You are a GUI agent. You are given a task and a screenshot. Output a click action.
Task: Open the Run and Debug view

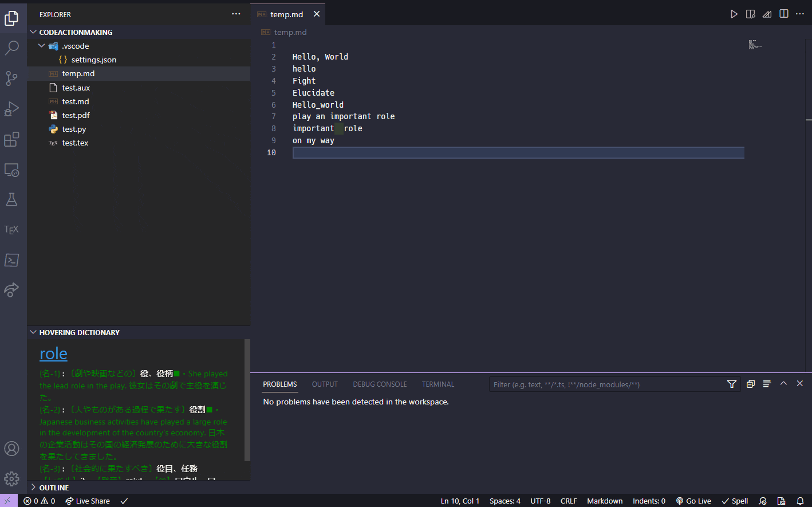(x=11, y=109)
